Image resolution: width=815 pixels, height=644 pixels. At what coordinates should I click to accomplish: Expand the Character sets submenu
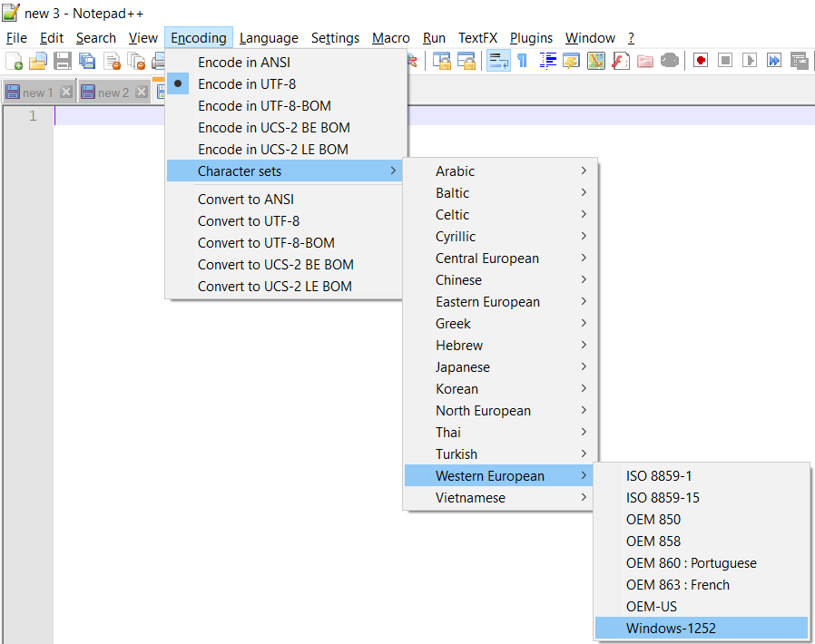point(285,171)
